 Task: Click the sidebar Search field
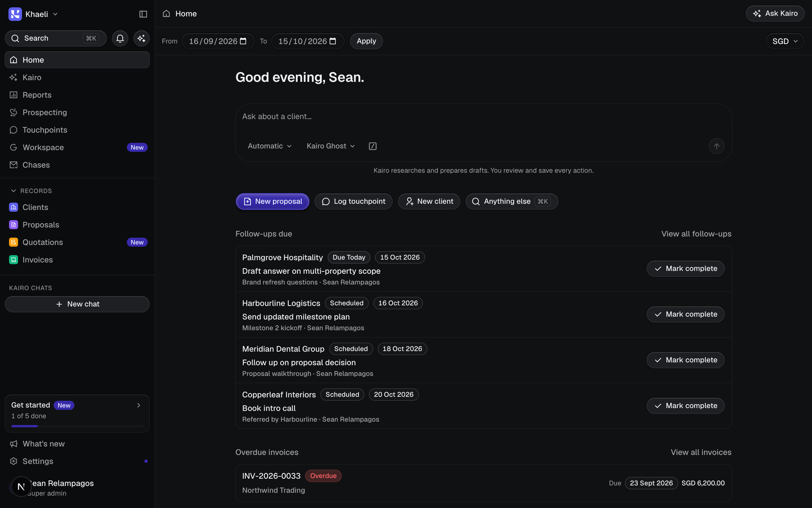56,38
